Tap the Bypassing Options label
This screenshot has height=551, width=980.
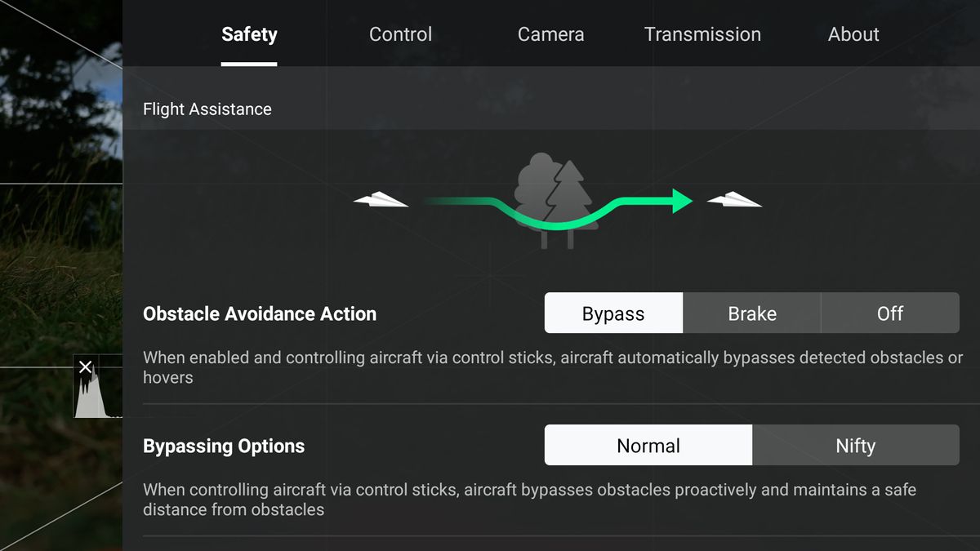coord(224,447)
